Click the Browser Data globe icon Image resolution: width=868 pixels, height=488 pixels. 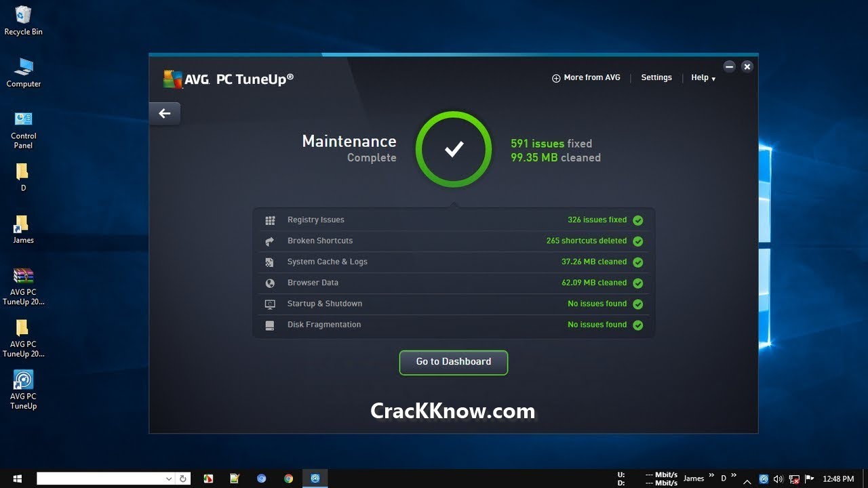[270, 283]
